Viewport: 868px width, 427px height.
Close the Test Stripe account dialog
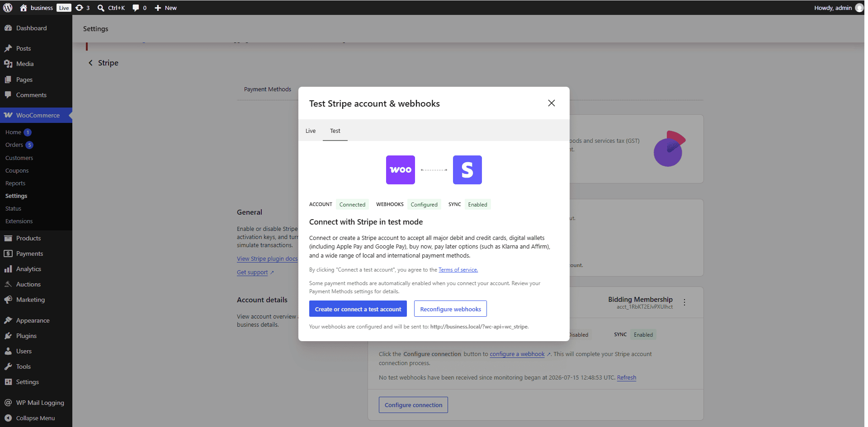click(552, 103)
